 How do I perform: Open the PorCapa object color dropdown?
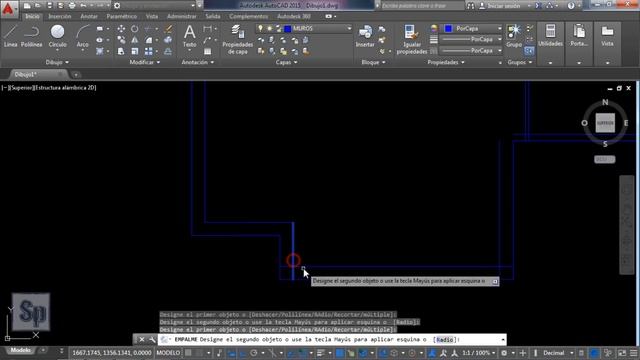(473, 29)
